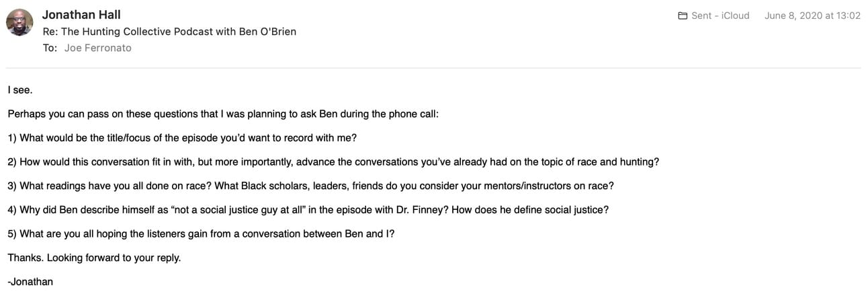This screenshot has width=868, height=292.
Task: Click the email subject line about Hunting Collective Podcast
Action: [x=169, y=31]
